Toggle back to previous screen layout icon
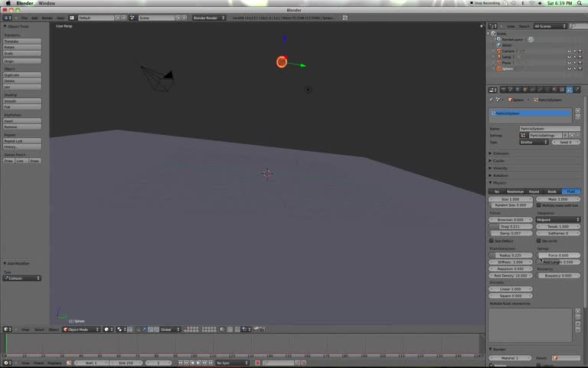The width and height of the screenshot is (588, 368). tap(345, 18)
